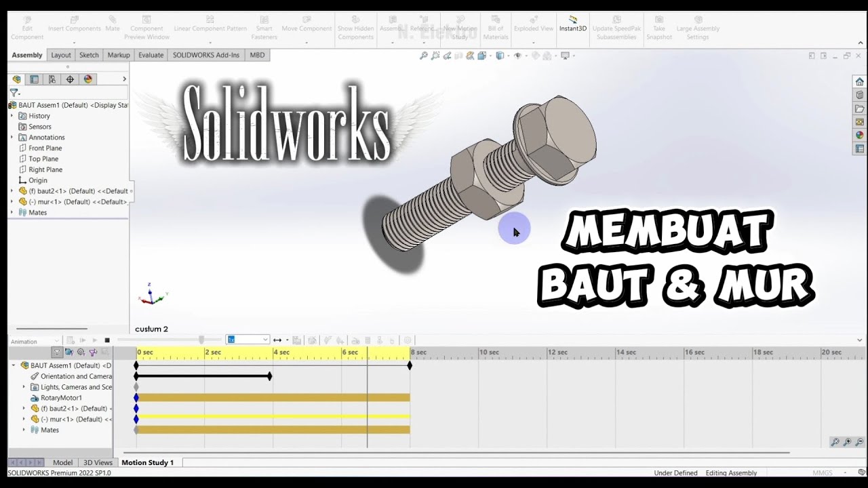Click the feature tree filter field

(x=68, y=93)
